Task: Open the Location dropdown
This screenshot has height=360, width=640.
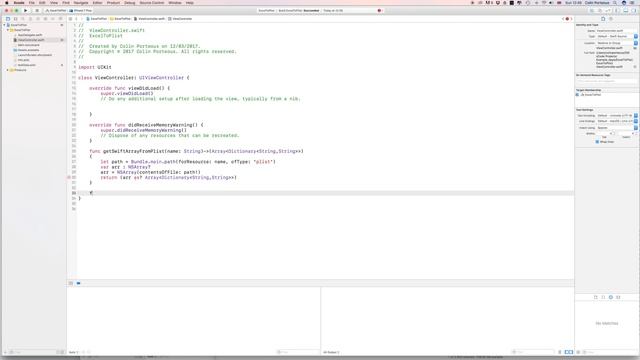Action: point(617,43)
